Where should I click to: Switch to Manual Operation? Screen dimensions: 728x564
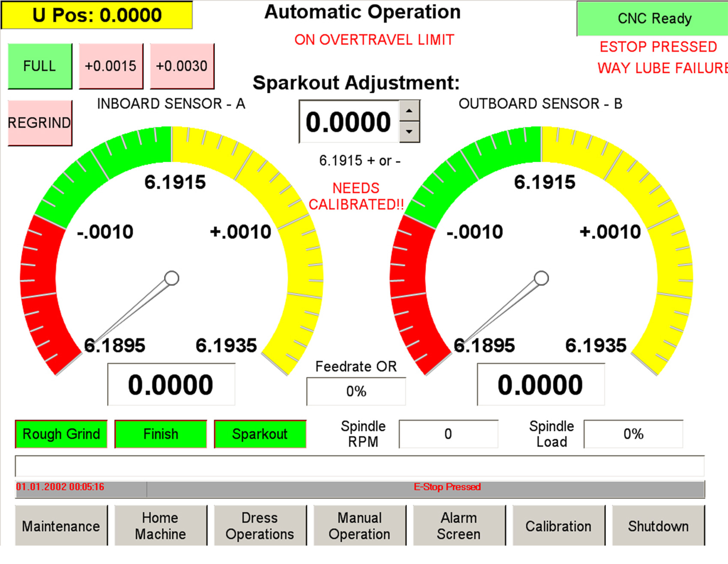(360, 525)
